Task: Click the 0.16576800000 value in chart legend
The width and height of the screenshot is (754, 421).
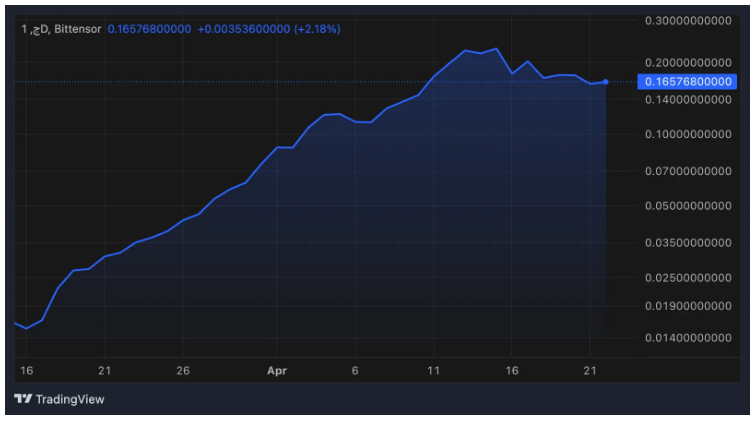Action: (x=149, y=29)
